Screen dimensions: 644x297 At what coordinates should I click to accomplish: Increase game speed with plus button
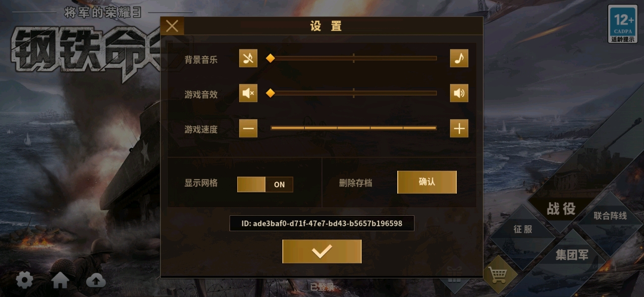pos(459,129)
